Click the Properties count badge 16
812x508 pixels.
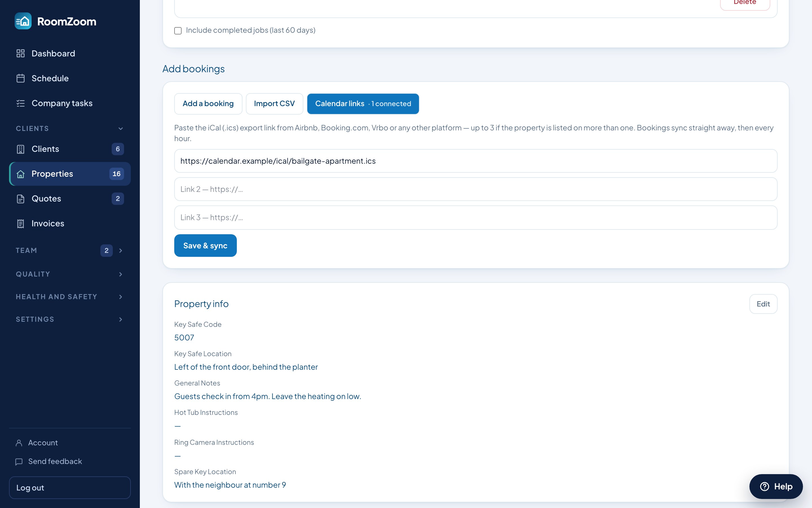tap(116, 174)
